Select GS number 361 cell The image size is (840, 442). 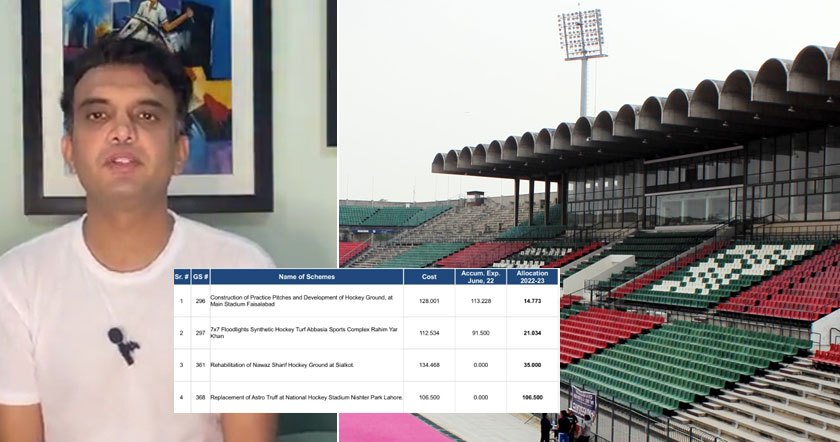200,365
